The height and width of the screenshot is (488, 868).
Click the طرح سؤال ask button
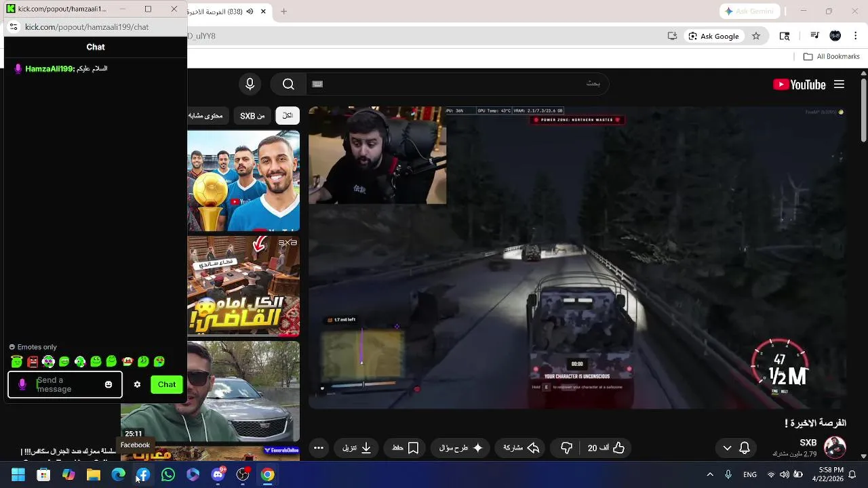pyautogui.click(x=461, y=448)
